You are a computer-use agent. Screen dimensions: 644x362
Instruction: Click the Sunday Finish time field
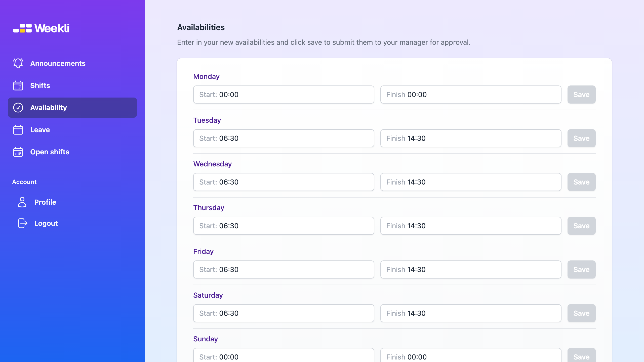[471, 355]
